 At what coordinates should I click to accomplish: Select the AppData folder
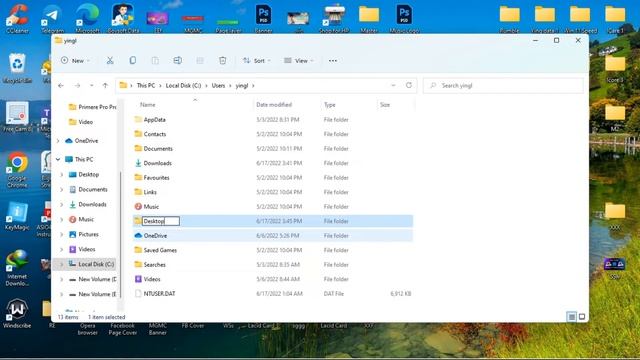(x=273, y=120)
